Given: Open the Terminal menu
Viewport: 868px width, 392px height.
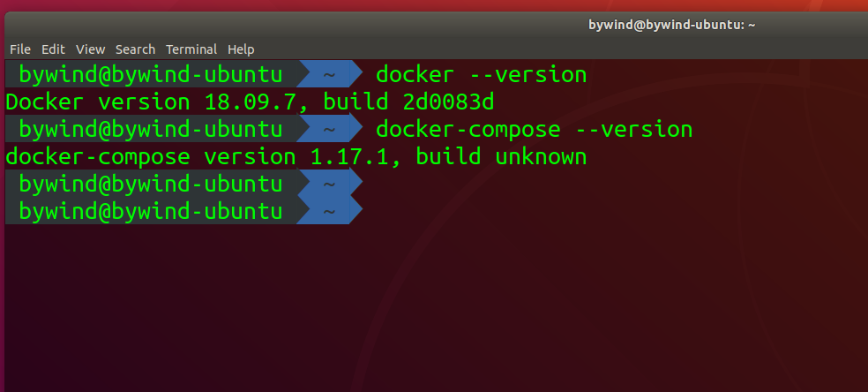Looking at the screenshot, I should tap(191, 49).
